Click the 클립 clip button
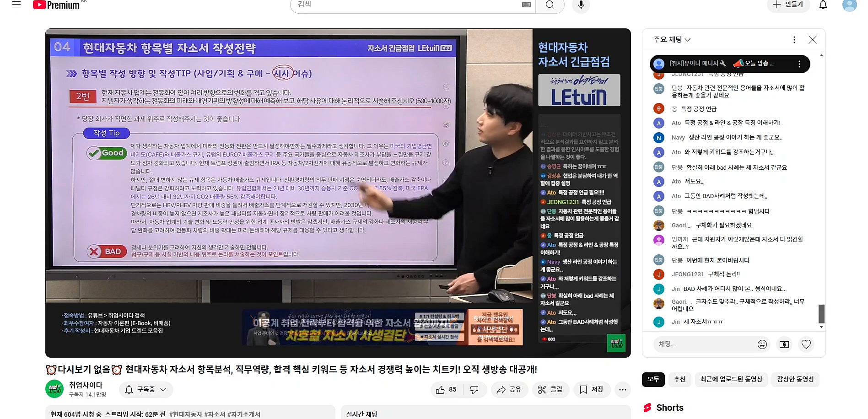Screen dimensions: 868x419 [x=550, y=389]
